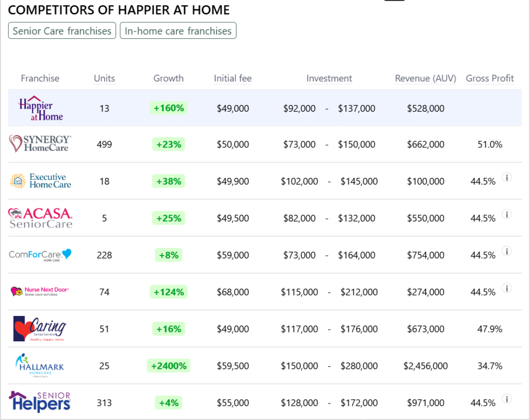530x420 pixels.
Task: Click the $971,000 revenue value
Action: (x=425, y=403)
